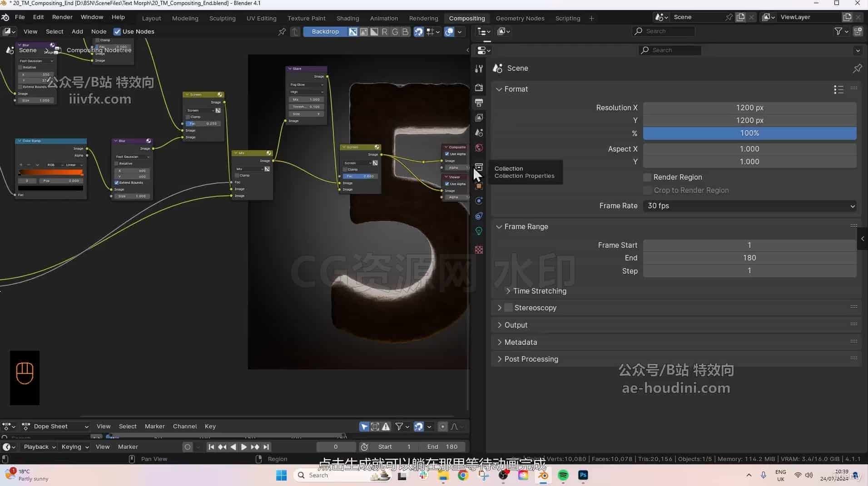This screenshot has height=486, width=868.
Task: Open the Tool properties tab
Action: (x=479, y=69)
